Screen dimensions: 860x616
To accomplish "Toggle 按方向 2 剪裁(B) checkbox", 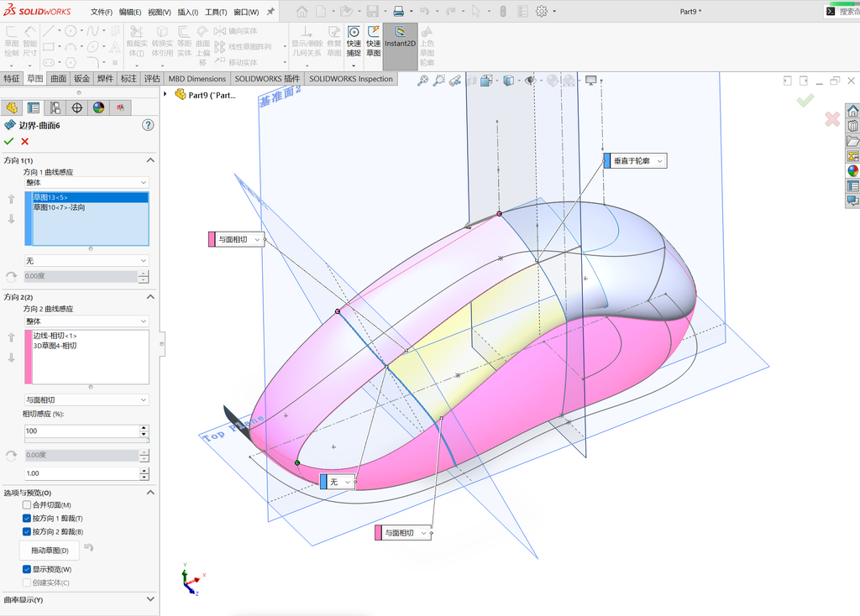I will pos(26,531).
